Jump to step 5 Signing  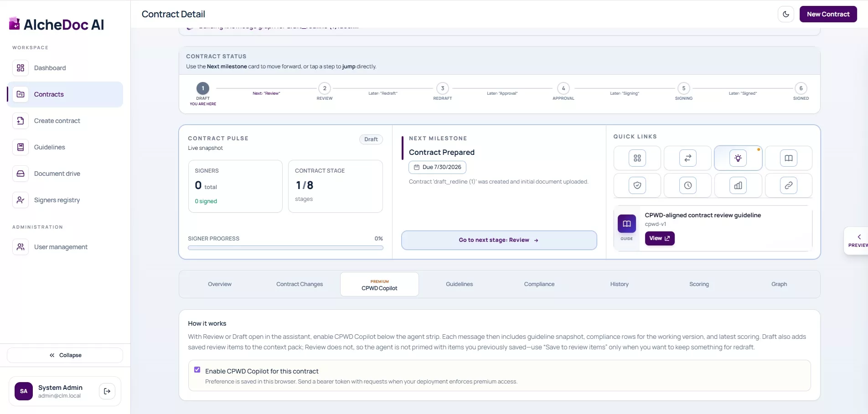pos(683,88)
